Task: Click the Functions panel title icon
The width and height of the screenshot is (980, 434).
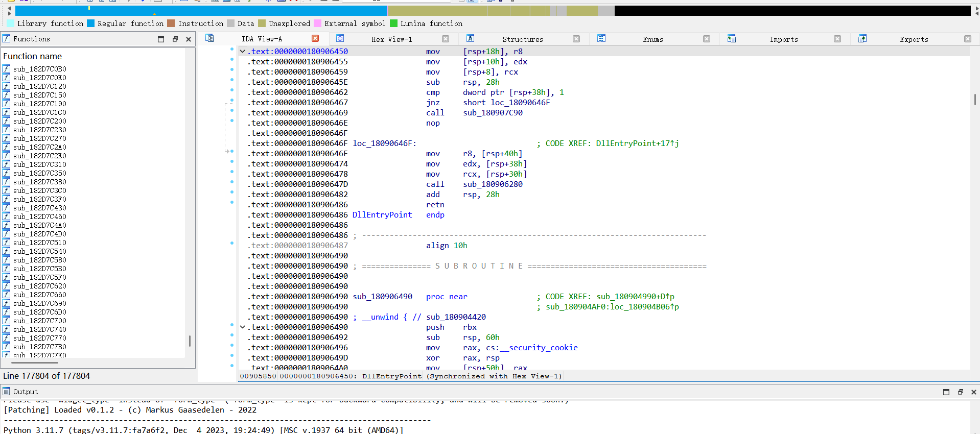Action: [x=6, y=38]
